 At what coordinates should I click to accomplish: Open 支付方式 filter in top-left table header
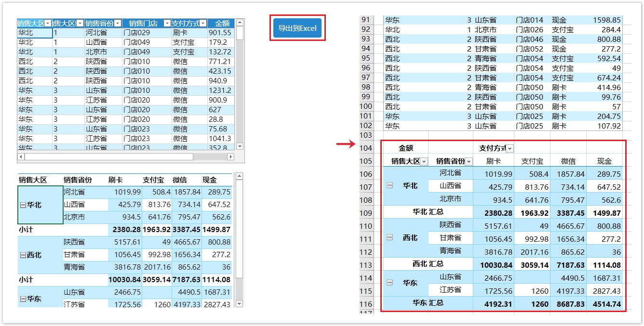tap(203, 24)
